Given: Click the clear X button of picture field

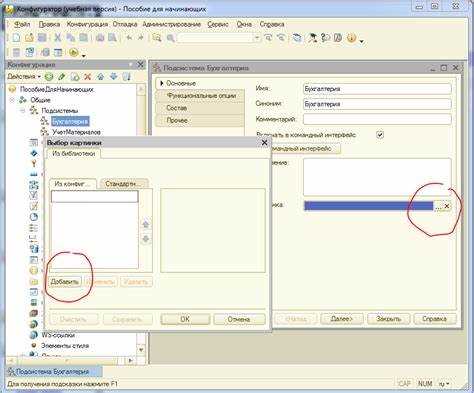Looking at the screenshot, I should pyautogui.click(x=447, y=206).
